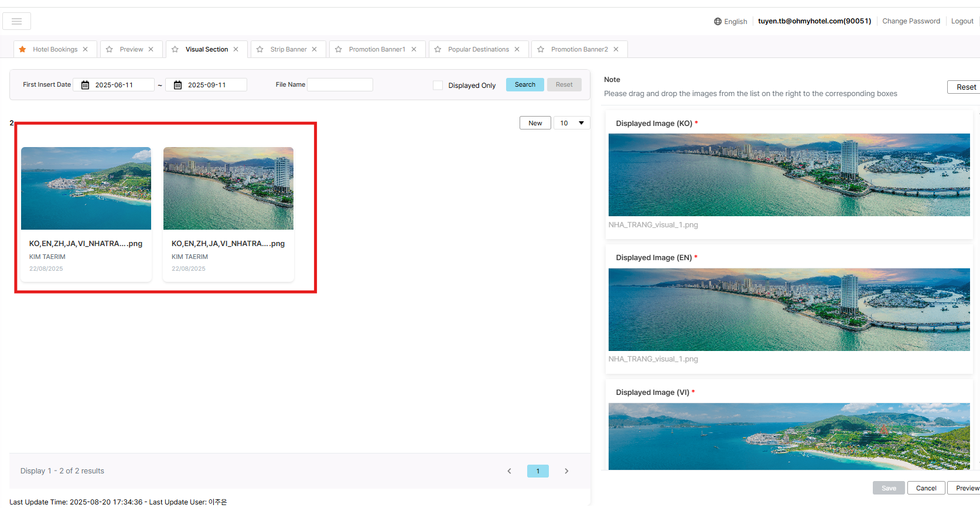
Task: Click the star icon on Preview tab
Action: (x=110, y=49)
